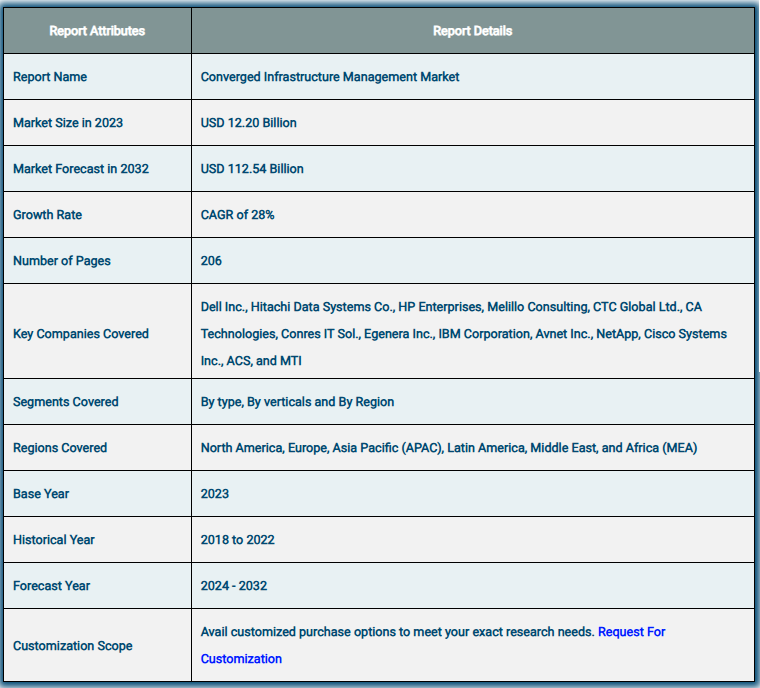The image size is (760, 688).
Task: Click the Segments Covered label
Action: (65, 402)
